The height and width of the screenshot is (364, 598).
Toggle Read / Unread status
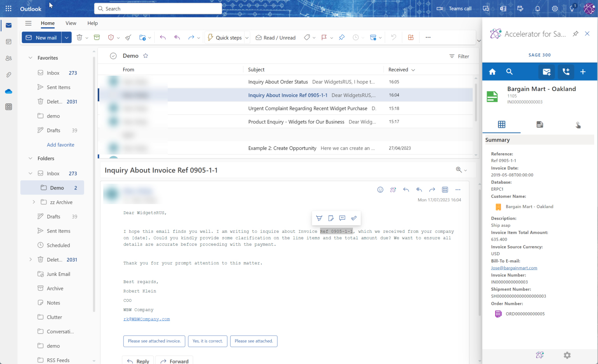pyautogui.click(x=276, y=37)
